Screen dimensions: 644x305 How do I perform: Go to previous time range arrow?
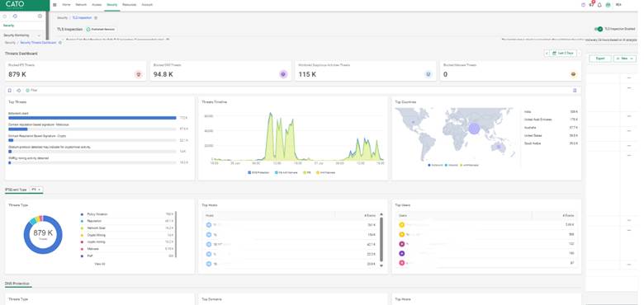click(547, 54)
